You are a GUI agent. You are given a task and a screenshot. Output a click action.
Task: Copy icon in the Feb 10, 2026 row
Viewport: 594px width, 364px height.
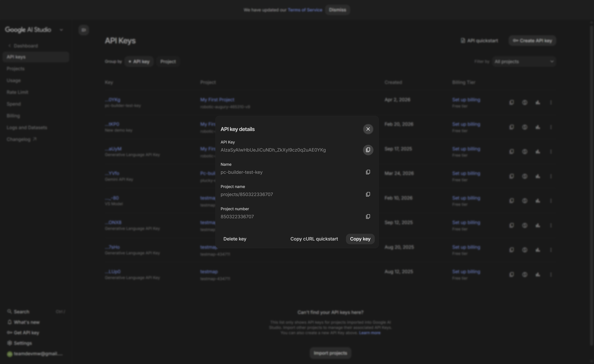512,201
